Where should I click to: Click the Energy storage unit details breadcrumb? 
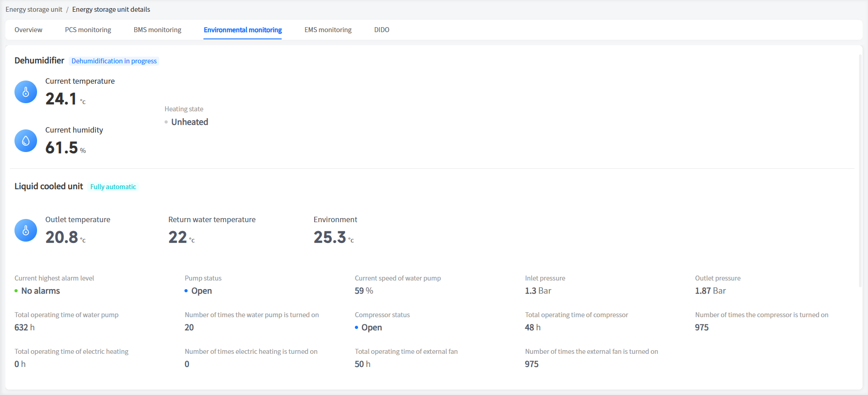click(x=111, y=10)
